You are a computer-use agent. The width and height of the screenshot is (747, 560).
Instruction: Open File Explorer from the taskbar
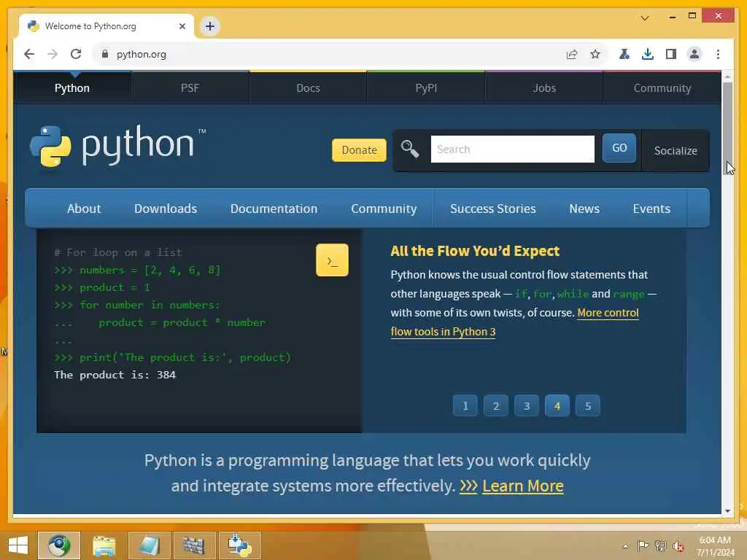[x=104, y=545]
